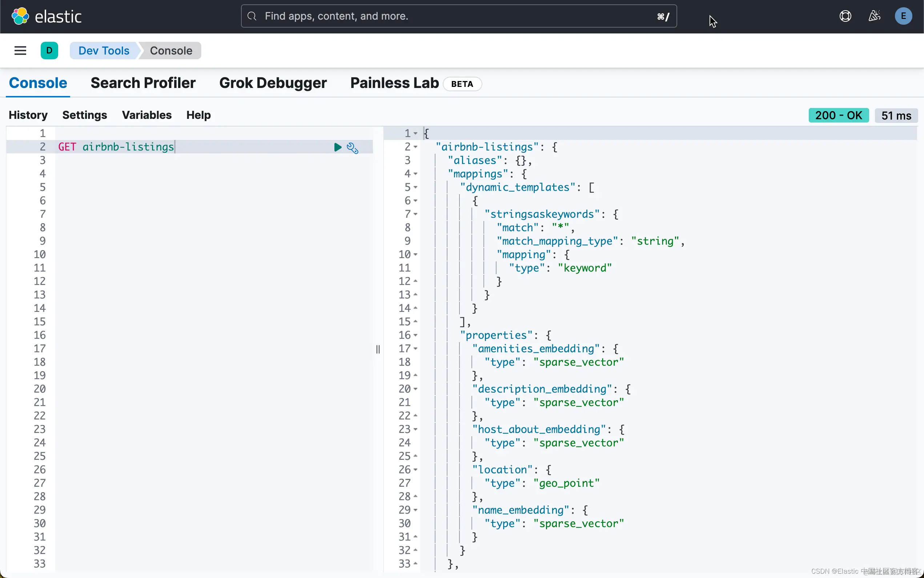Viewport: 924px width, 578px height.
Task: Switch to the Search Profiler tab
Action: coord(143,83)
